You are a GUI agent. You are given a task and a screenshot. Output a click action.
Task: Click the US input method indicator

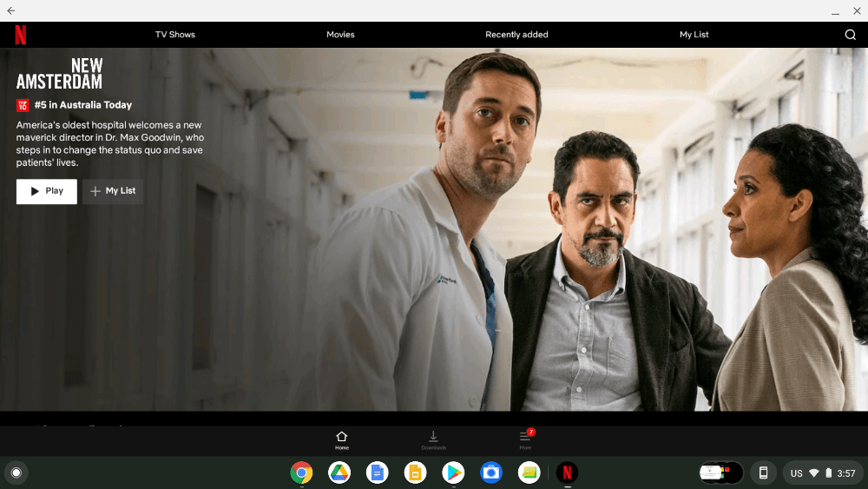point(796,473)
